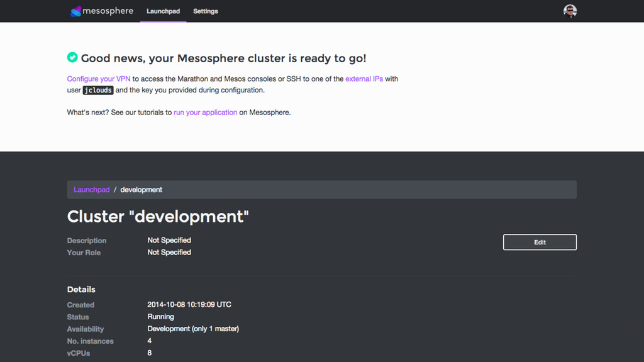
Task: Click the Cluster "development" heading
Action: 158,216
